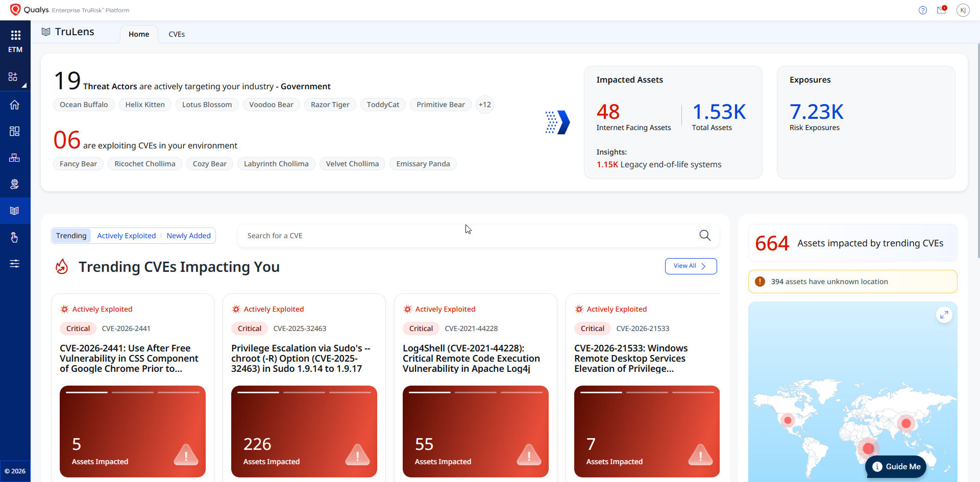Open the ETM app picker grid
980x482 pixels.
point(15,35)
